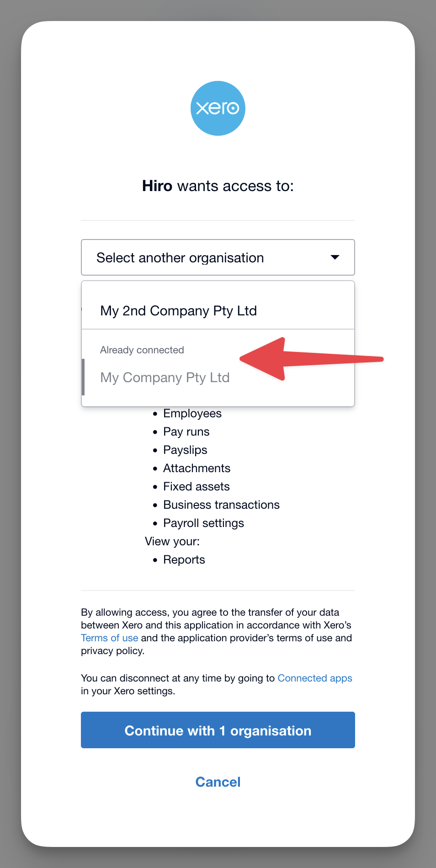This screenshot has width=436, height=868.
Task: Open the Terms of use link
Action: point(109,638)
